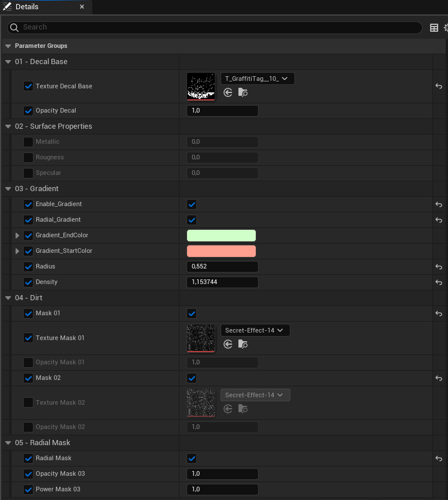Use selected asset for Texture Mask 01
The height and width of the screenshot is (500, 448).
(227, 344)
